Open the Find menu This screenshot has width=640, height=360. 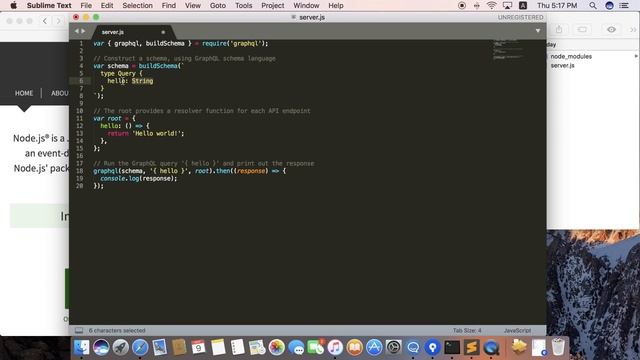tap(169, 5)
